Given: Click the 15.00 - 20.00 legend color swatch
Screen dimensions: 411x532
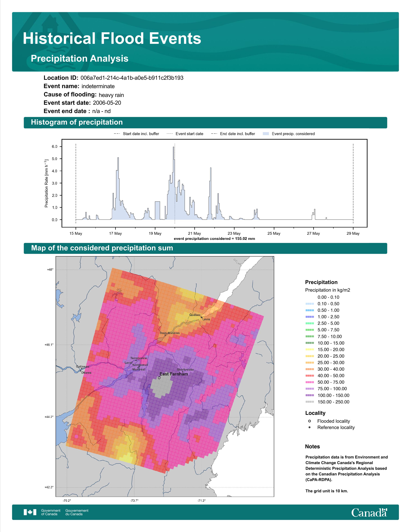Looking at the screenshot, I should point(310,350).
